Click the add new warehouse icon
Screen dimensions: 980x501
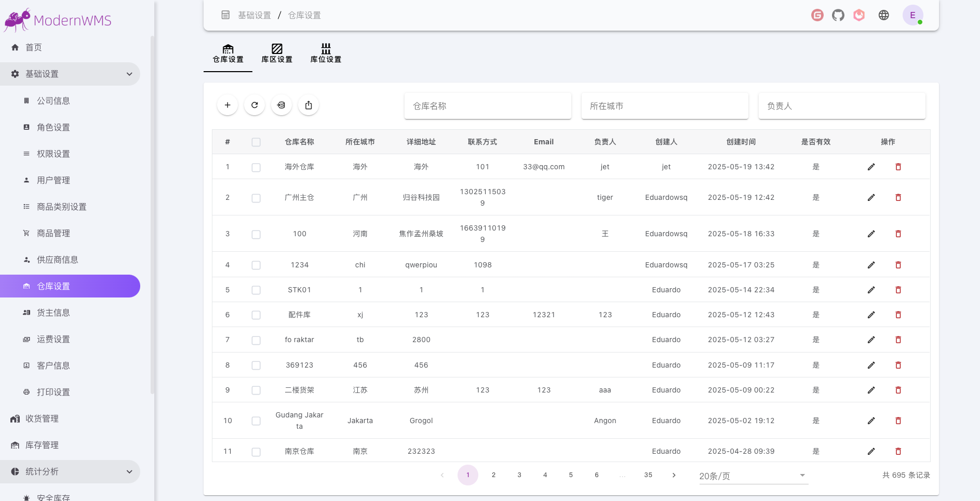[x=227, y=104]
